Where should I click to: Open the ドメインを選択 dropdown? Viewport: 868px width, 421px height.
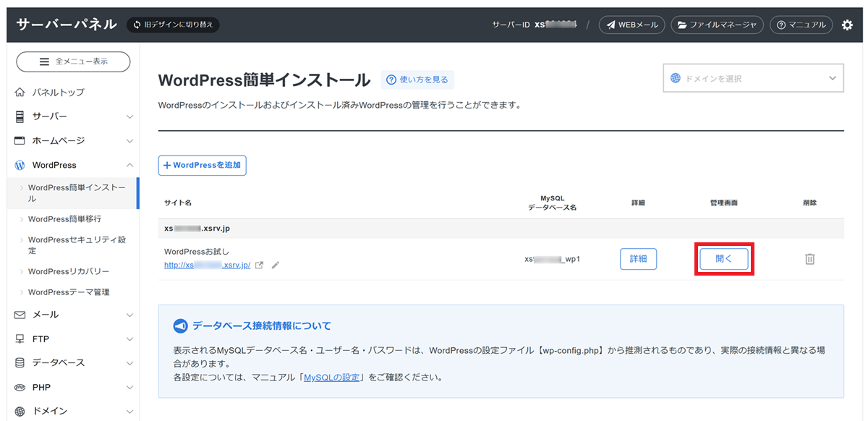pos(753,78)
